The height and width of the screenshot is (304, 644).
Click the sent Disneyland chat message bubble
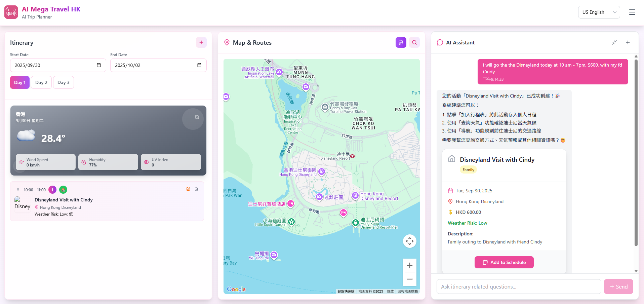click(x=553, y=72)
